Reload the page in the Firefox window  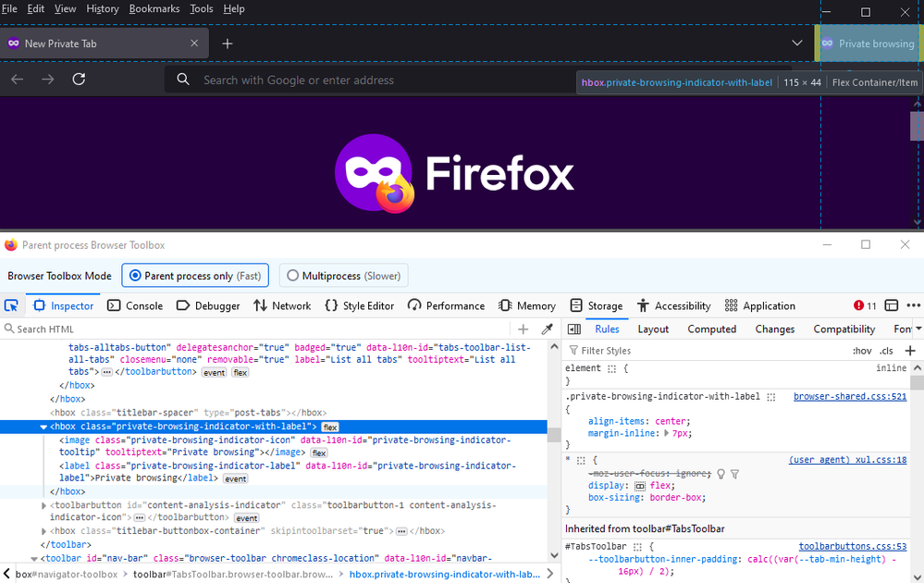79,79
